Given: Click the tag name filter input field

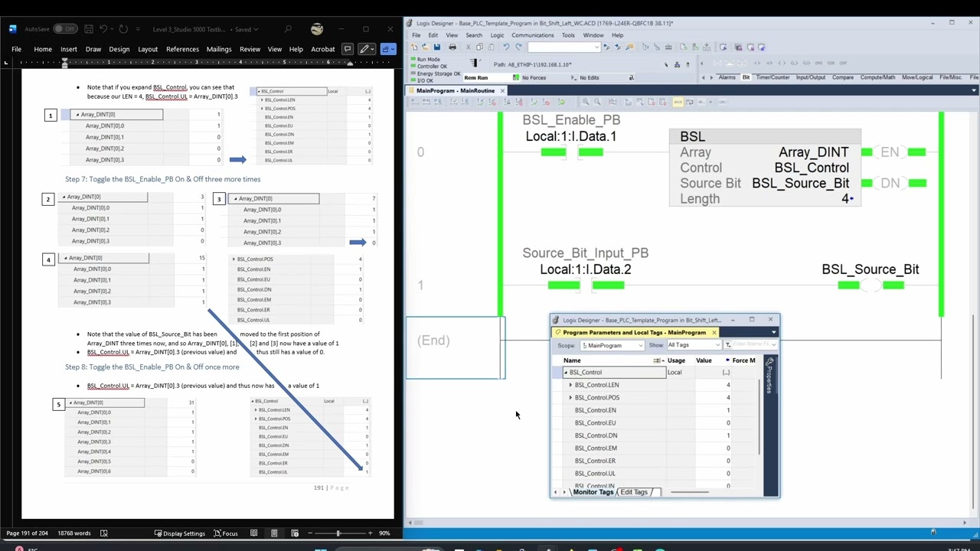Looking at the screenshot, I should pyautogui.click(x=752, y=345).
